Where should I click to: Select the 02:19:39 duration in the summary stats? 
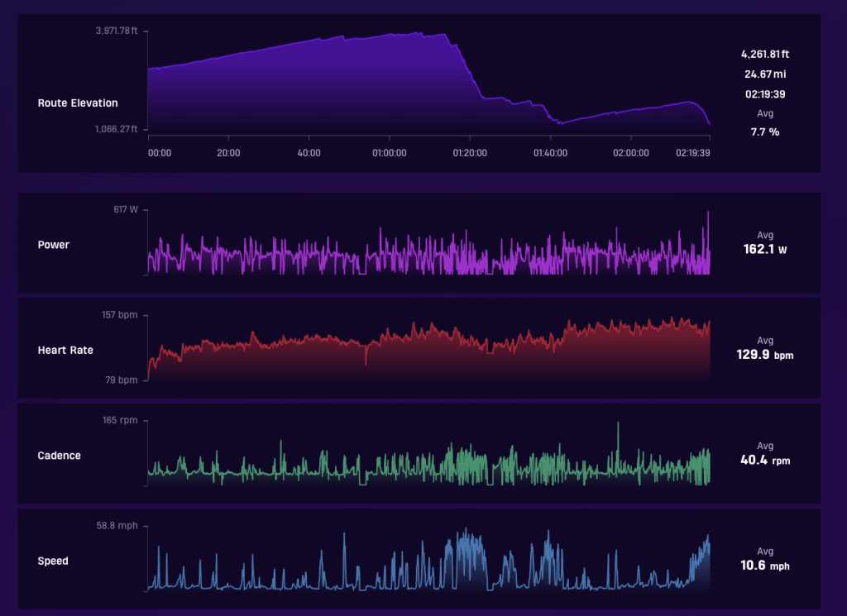765,94
